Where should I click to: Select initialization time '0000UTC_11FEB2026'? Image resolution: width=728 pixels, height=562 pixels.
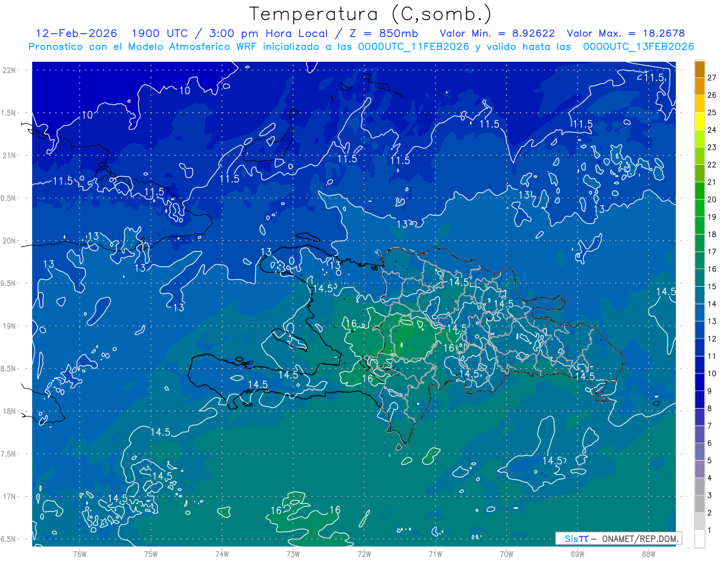414,47
